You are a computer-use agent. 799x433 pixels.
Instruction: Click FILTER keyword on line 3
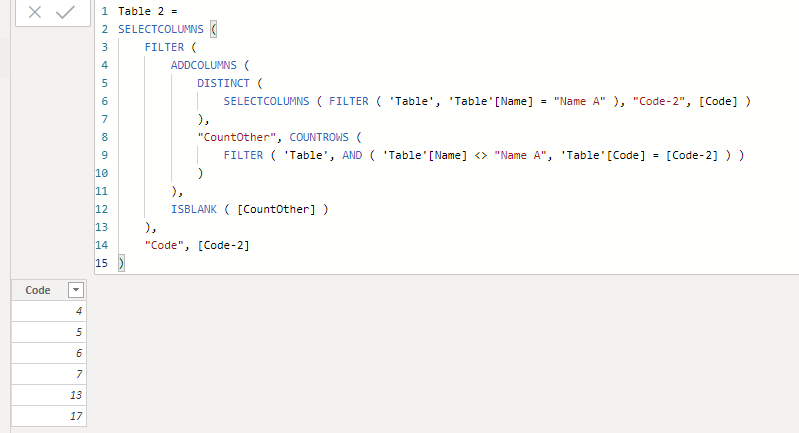pos(164,47)
